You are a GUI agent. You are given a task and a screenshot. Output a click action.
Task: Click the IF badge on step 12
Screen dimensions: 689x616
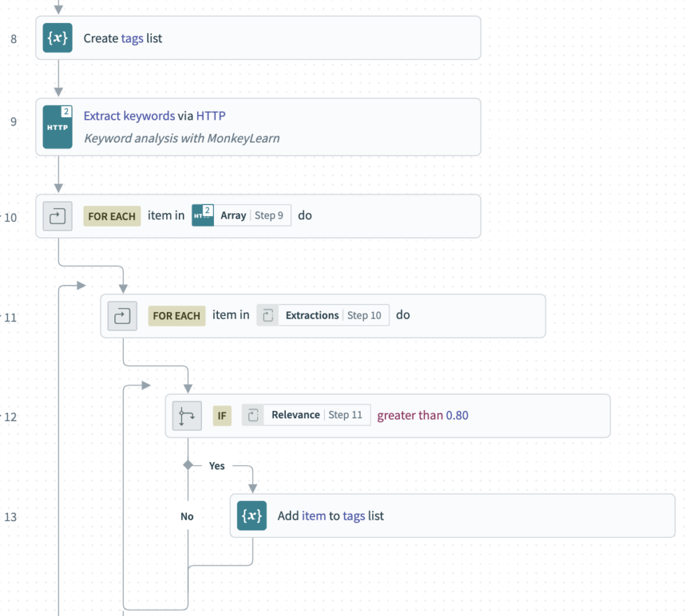222,415
